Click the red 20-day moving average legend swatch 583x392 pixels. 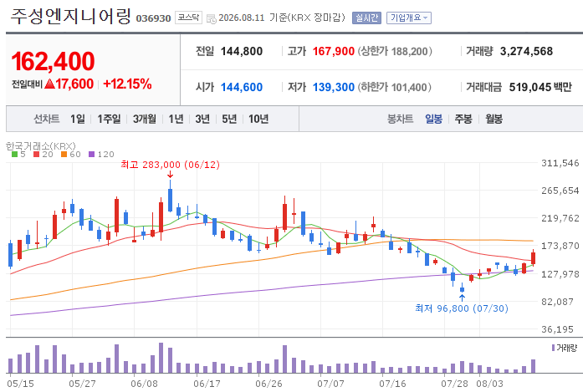coord(36,154)
